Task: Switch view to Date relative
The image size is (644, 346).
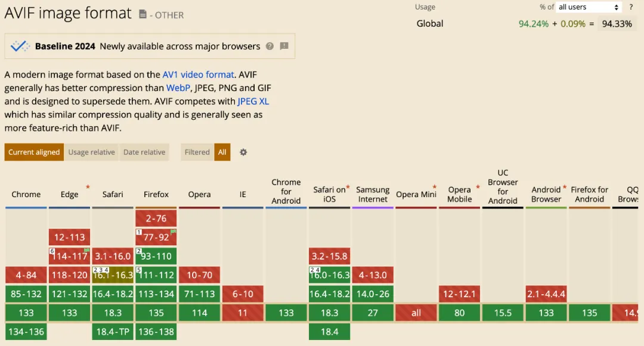Action: click(144, 152)
